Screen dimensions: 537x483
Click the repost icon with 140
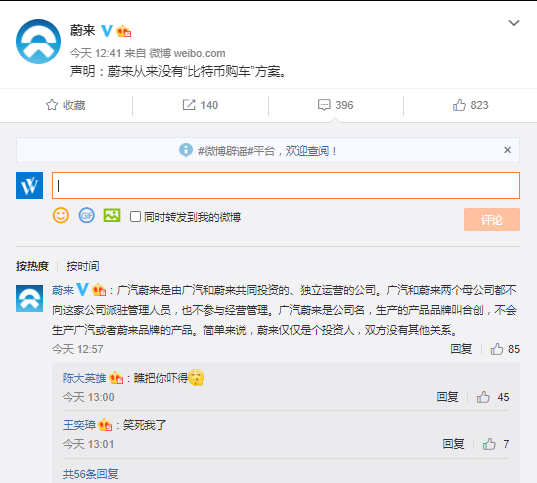coord(189,105)
